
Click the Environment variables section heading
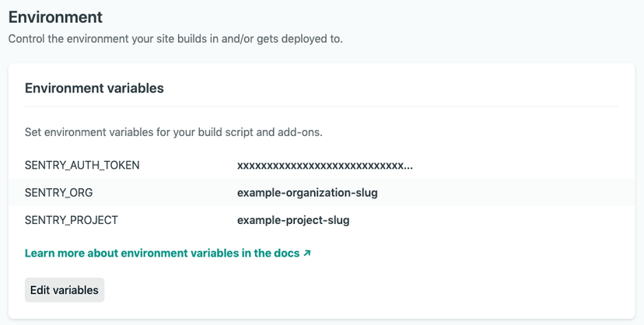pos(94,88)
